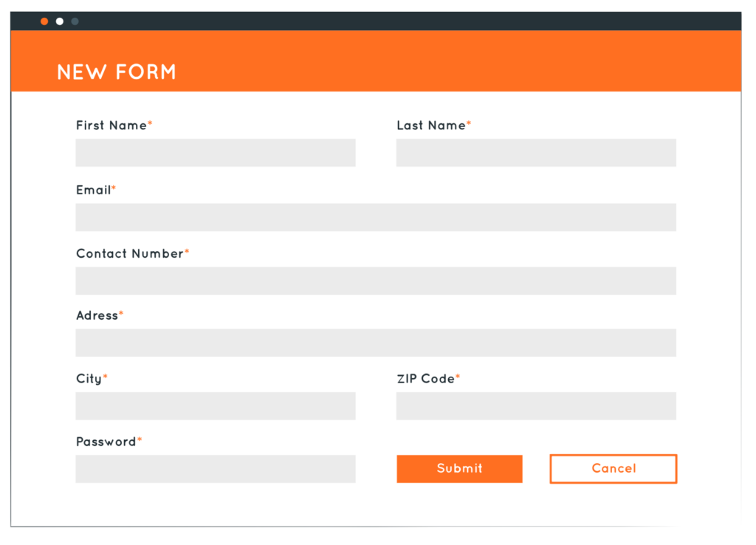
Task: Click the Password field label
Action: click(106, 441)
